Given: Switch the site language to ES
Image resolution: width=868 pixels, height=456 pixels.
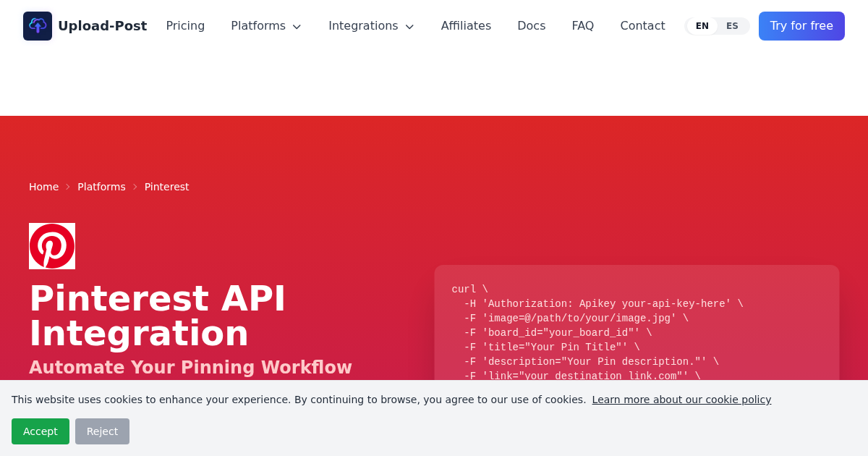Looking at the screenshot, I should 732,25.
